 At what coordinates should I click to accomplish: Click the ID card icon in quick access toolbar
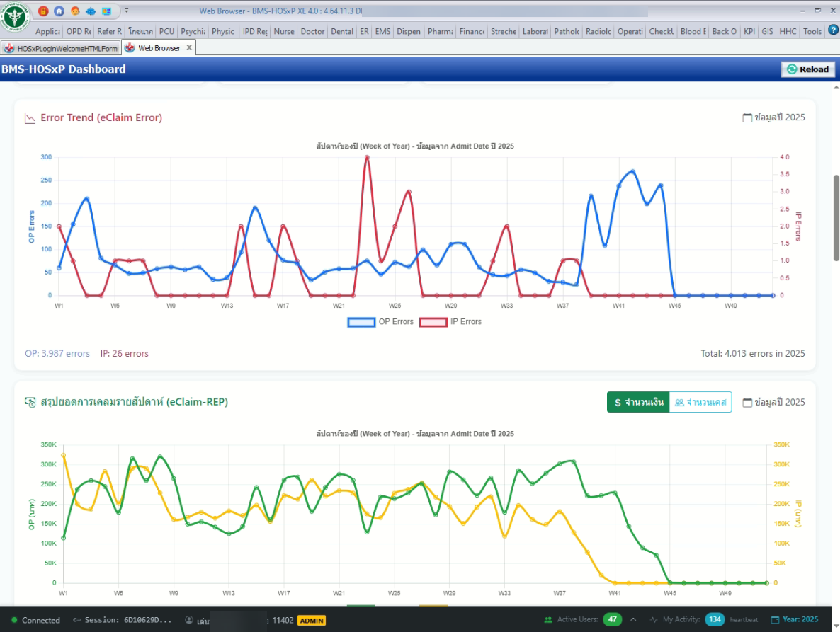click(106, 11)
